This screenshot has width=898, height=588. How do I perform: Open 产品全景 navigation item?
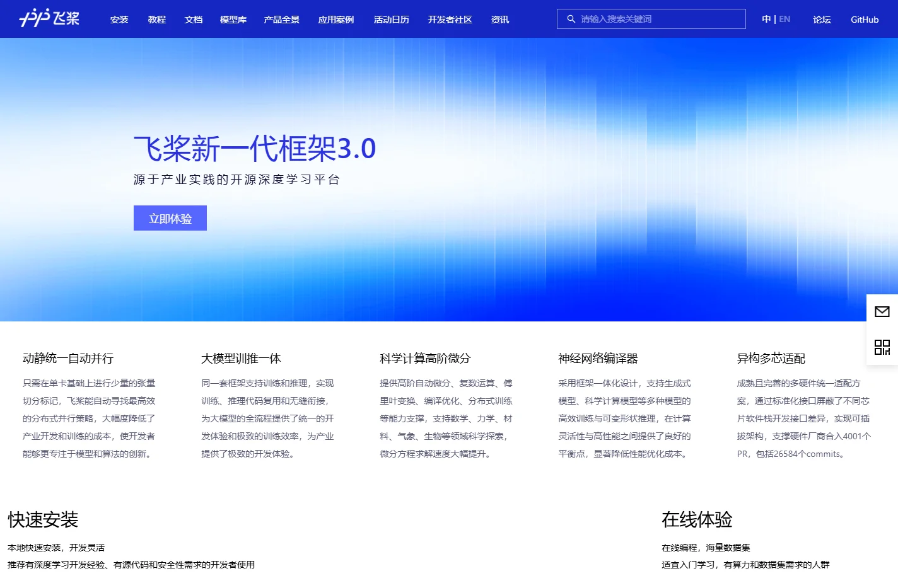point(282,20)
